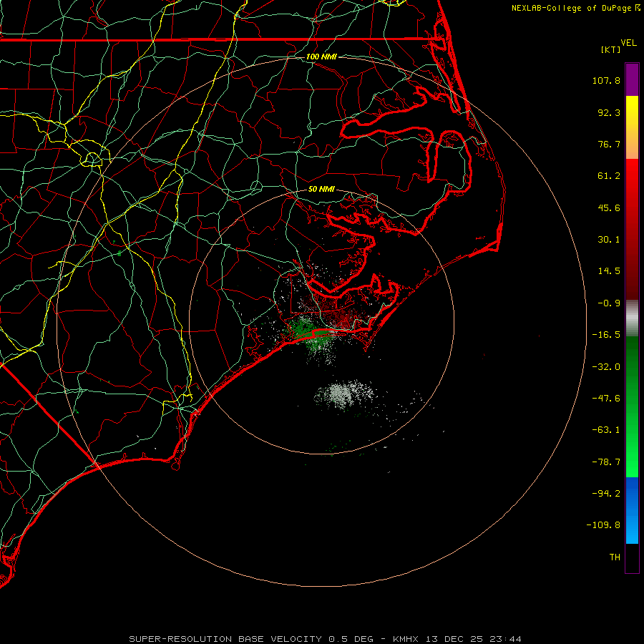Click the -32.0 velocity scale value
This screenshot has width=644, height=644.
606,367
